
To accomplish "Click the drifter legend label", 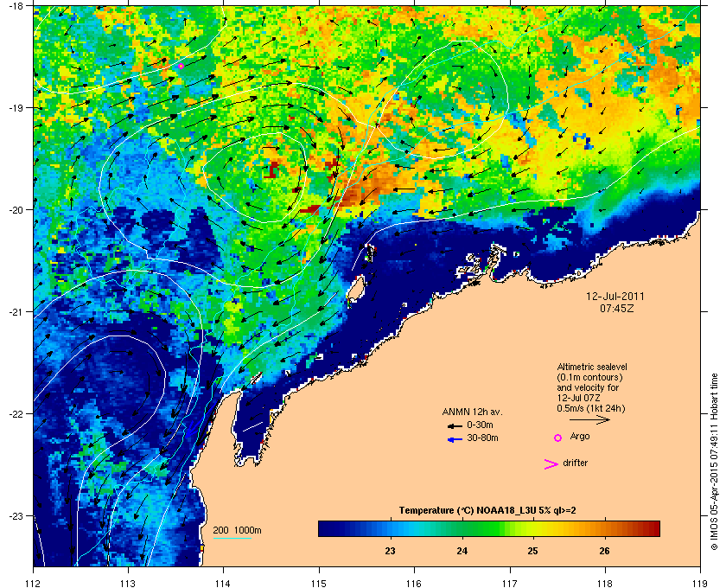I will point(575,463).
